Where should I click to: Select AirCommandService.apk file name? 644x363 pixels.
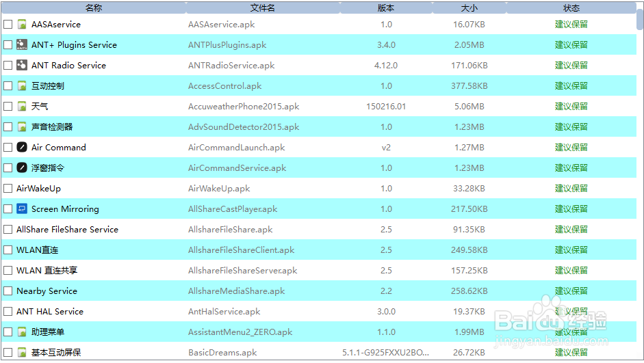[237, 167]
